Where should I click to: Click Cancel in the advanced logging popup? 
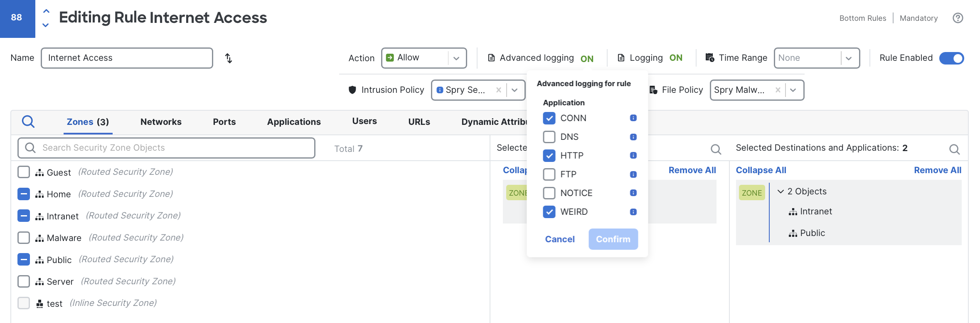559,239
